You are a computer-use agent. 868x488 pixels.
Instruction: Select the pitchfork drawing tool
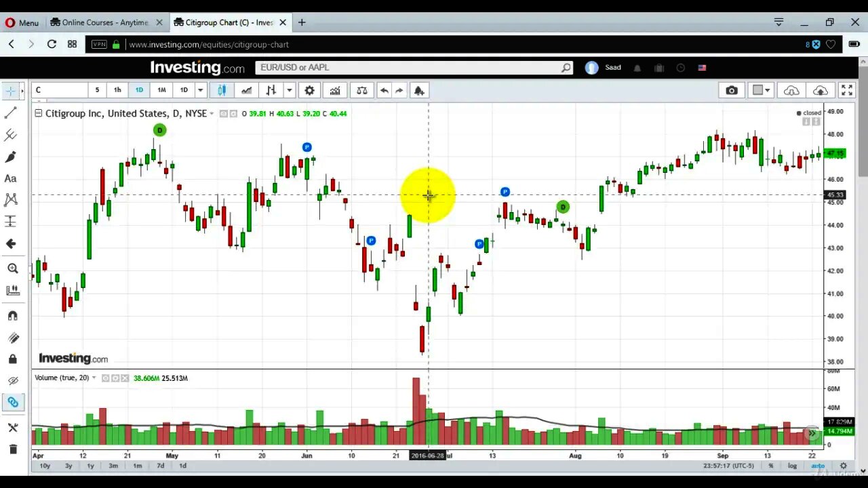(x=11, y=135)
